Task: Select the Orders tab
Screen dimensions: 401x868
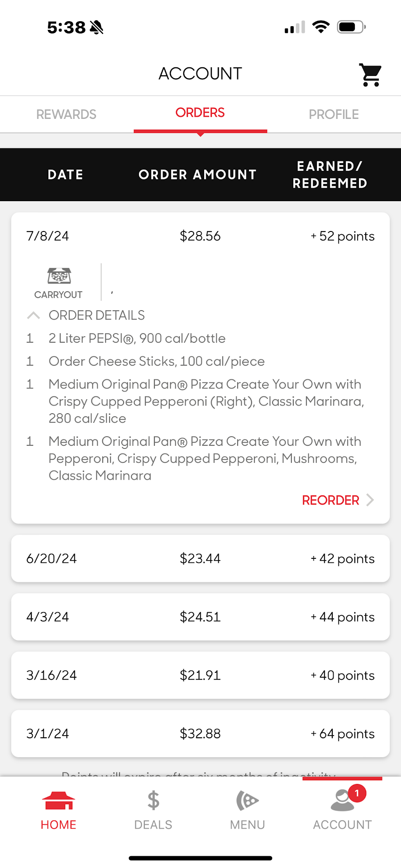Action: [x=200, y=113]
